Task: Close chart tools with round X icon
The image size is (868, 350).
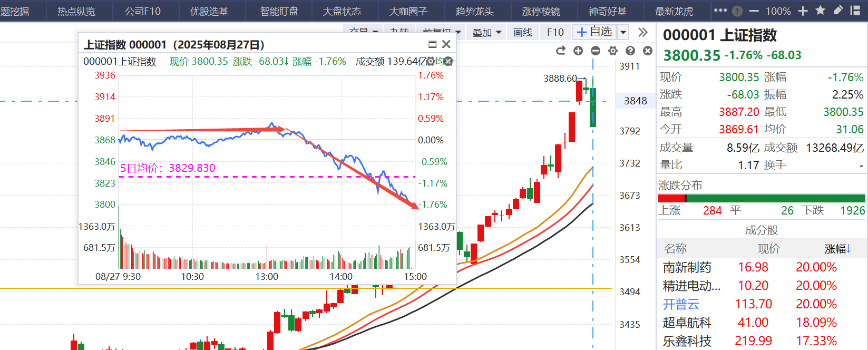Action: (648, 51)
